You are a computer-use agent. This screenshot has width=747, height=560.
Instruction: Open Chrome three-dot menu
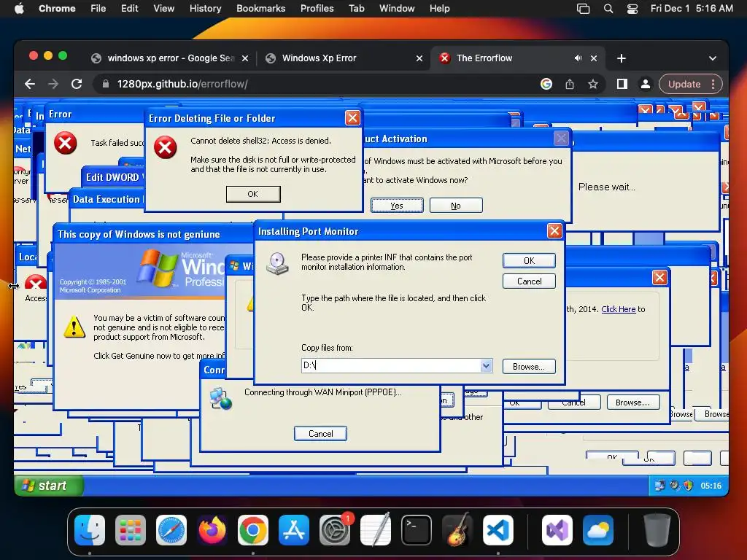coord(713,85)
